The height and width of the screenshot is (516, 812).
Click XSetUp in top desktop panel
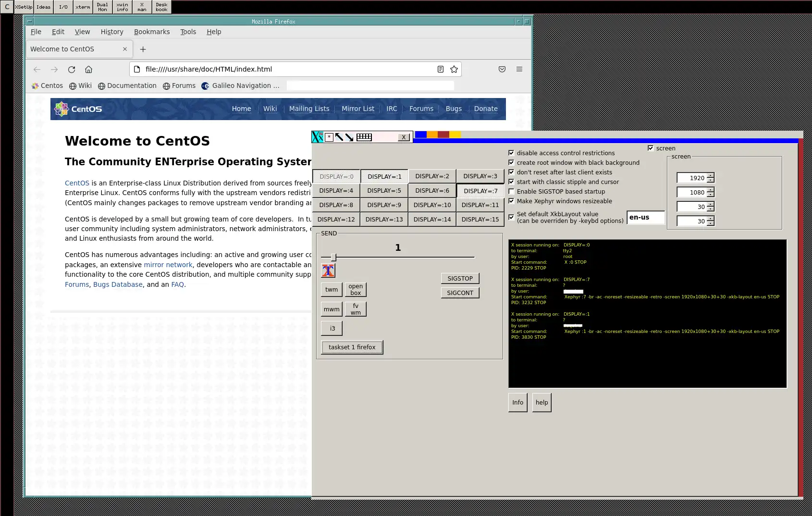24,7
